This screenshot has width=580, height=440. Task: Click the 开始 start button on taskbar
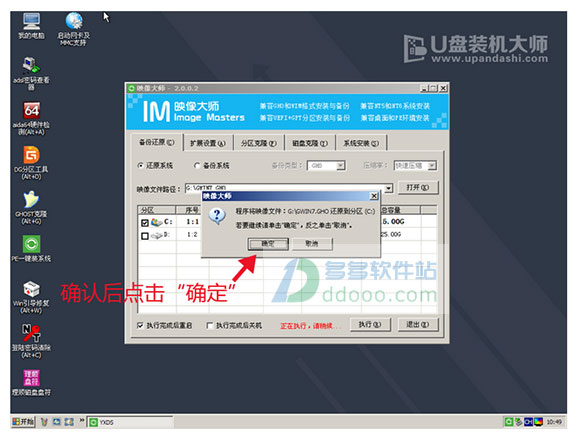pyautogui.click(x=23, y=422)
